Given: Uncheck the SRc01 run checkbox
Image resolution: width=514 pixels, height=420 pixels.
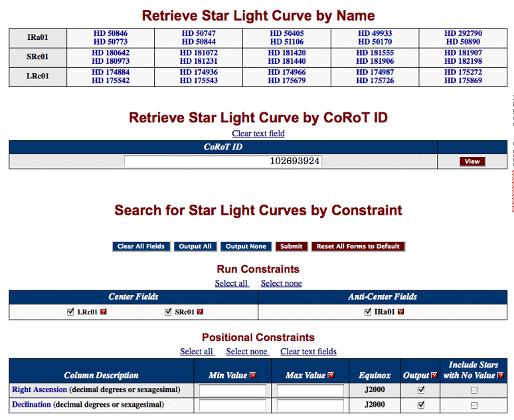Looking at the screenshot, I should coord(168,312).
